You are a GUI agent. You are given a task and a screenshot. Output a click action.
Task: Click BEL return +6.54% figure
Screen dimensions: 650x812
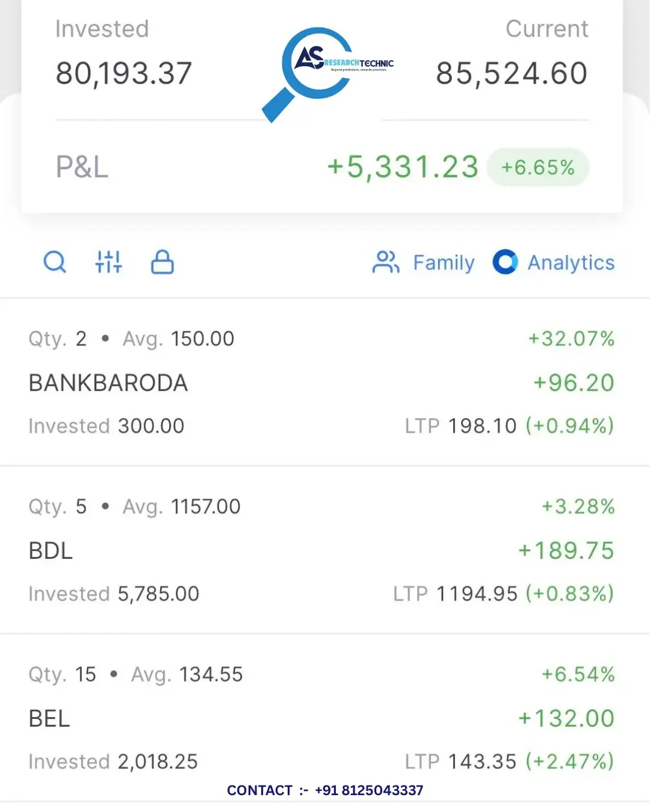tap(578, 674)
